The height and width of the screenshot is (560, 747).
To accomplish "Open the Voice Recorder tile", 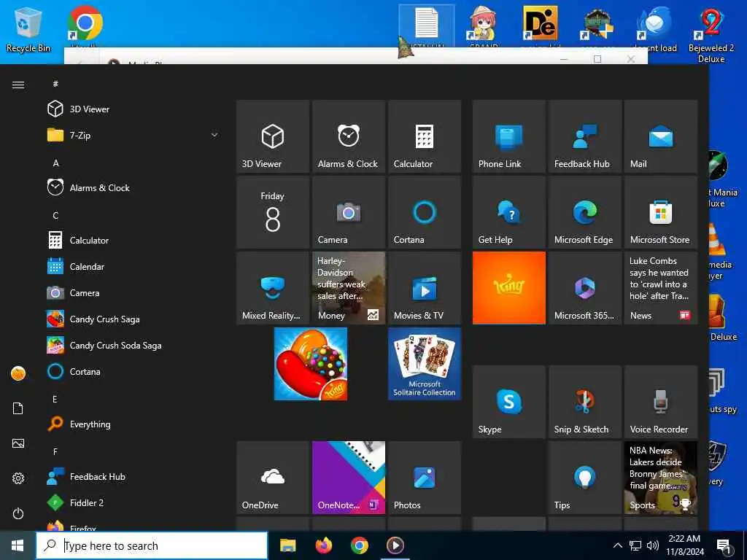I will click(x=660, y=402).
